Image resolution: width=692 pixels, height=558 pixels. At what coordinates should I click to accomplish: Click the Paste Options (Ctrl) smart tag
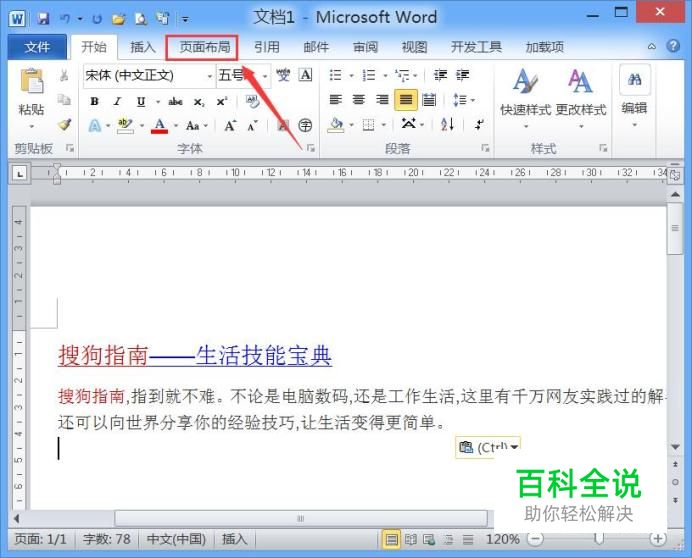tap(488, 448)
